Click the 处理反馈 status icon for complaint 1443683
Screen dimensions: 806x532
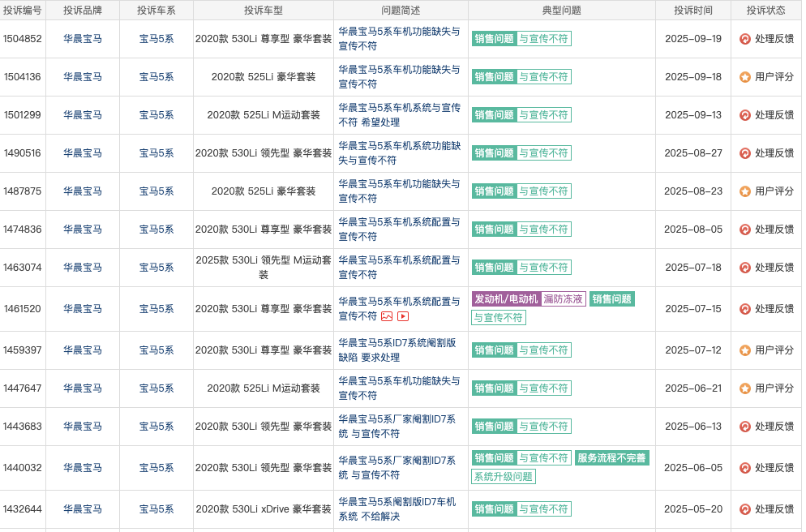pyautogui.click(x=744, y=427)
